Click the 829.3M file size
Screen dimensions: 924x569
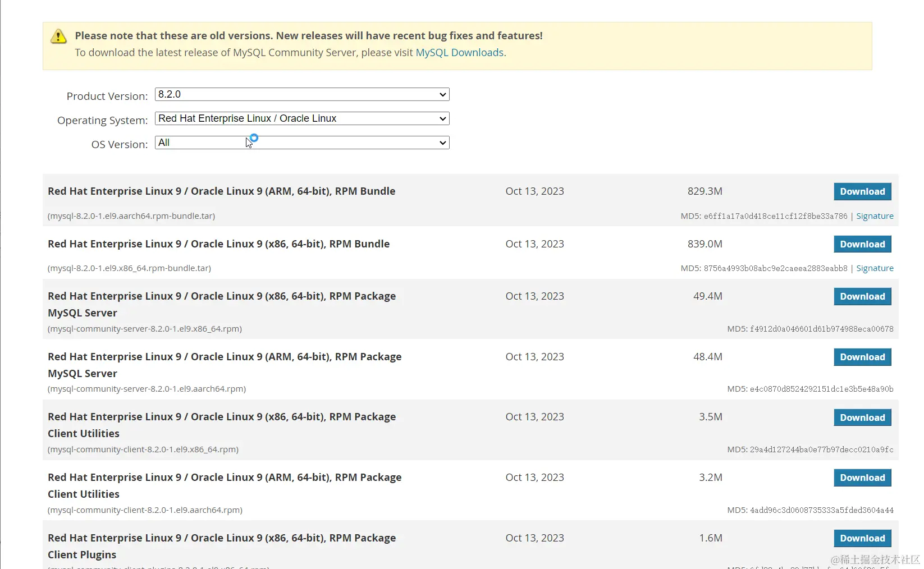705,191
